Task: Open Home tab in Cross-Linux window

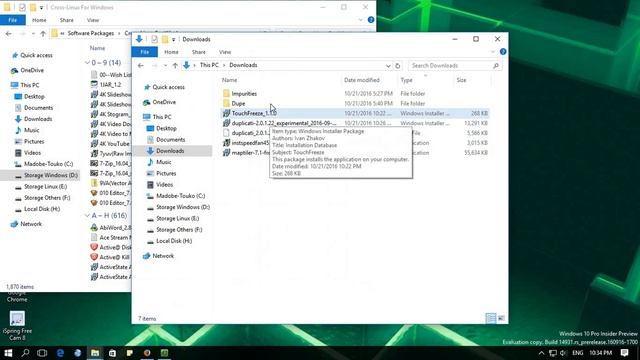Action: [x=39, y=20]
